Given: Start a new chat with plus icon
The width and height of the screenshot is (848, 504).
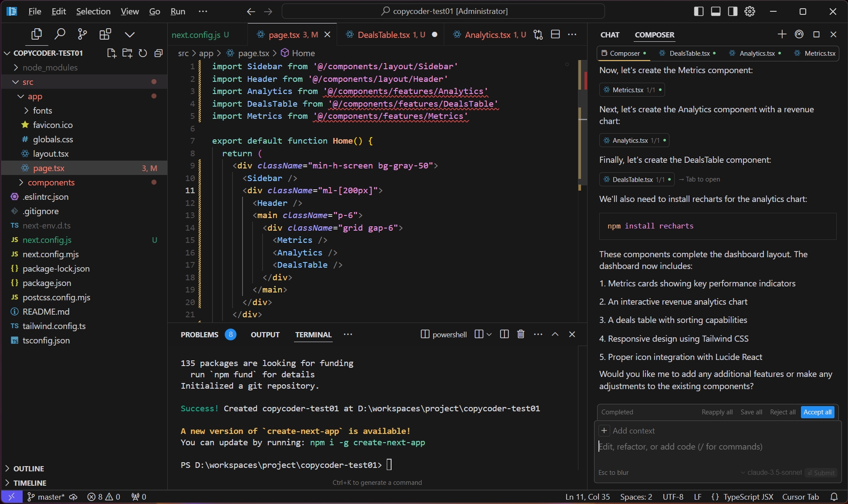Looking at the screenshot, I should 782,34.
